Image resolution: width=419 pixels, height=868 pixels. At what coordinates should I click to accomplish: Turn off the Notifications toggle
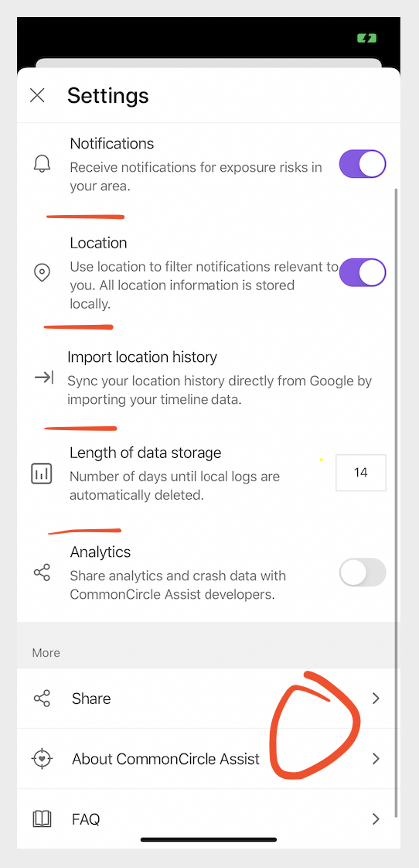[x=363, y=164]
